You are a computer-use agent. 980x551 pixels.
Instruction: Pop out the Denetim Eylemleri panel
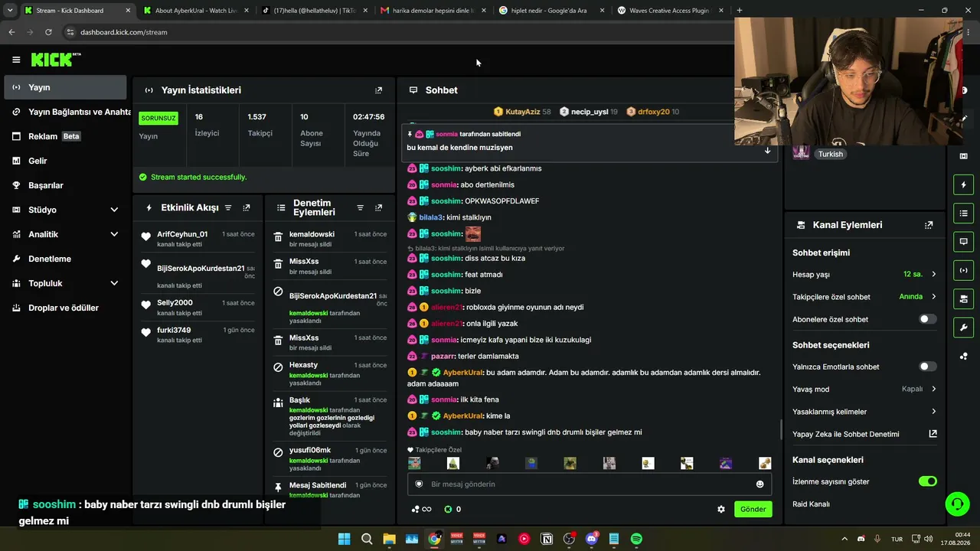(x=378, y=208)
